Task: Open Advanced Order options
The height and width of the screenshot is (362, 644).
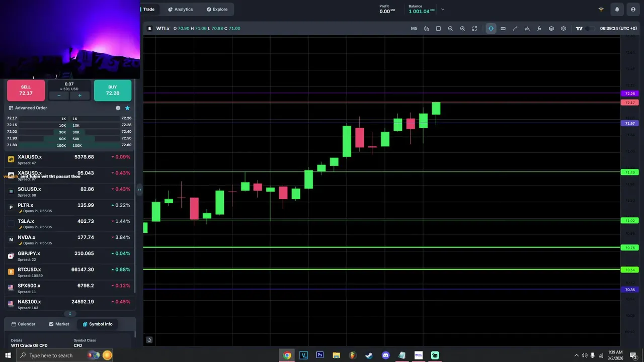Action: click(28, 108)
